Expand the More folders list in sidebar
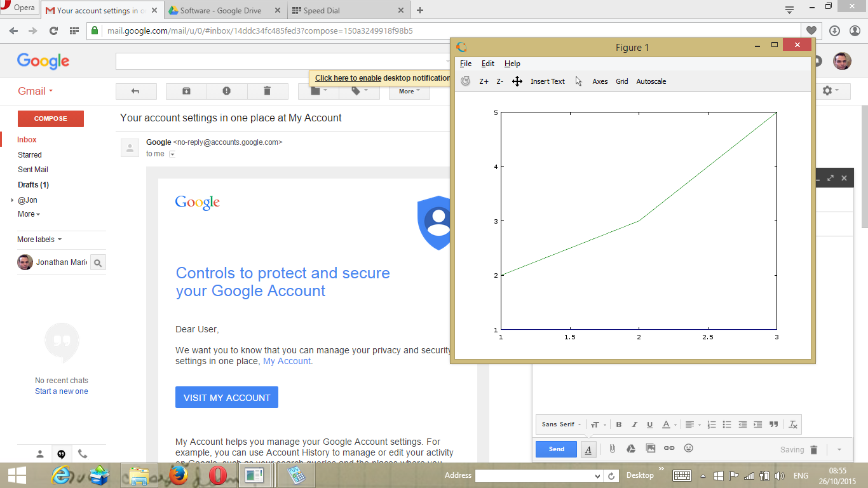868x488 pixels. click(29, 214)
